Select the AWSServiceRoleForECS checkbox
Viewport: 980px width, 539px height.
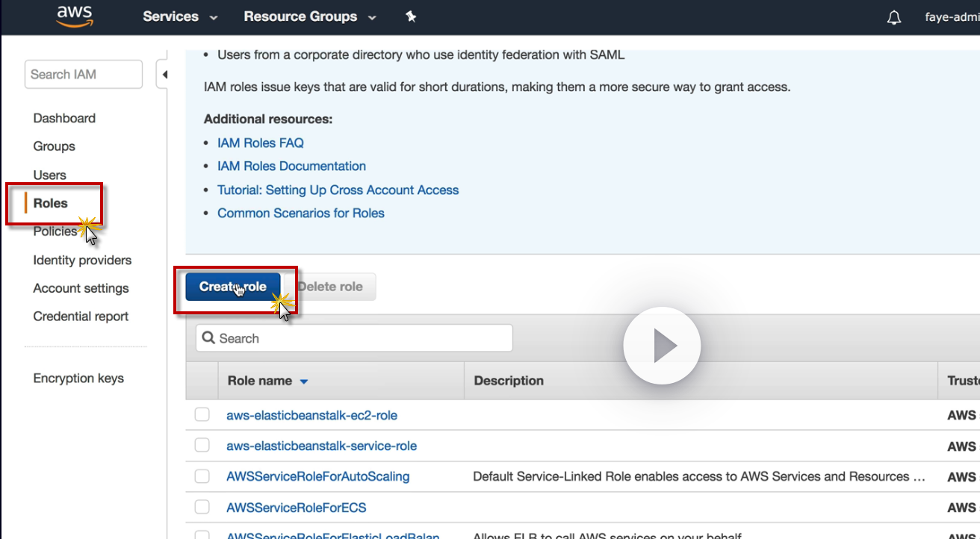pyautogui.click(x=202, y=507)
